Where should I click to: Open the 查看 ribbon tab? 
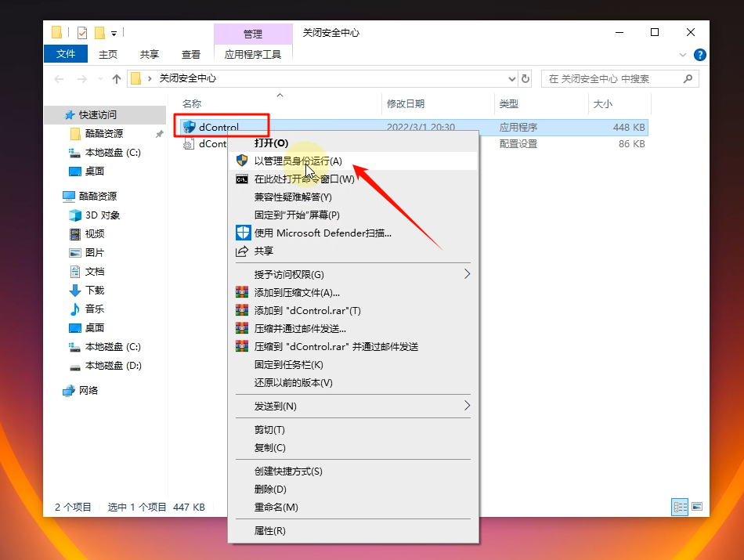191,54
